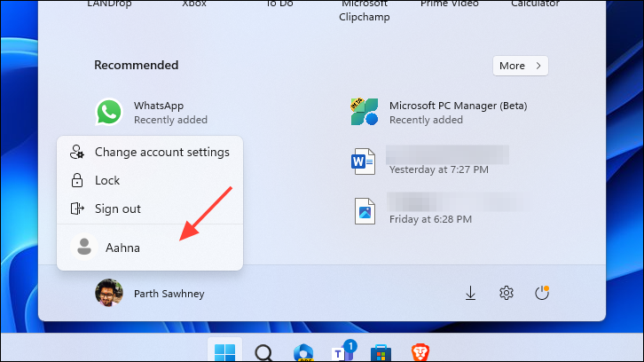
Task: Click the More button in Recommended
Action: point(521,66)
